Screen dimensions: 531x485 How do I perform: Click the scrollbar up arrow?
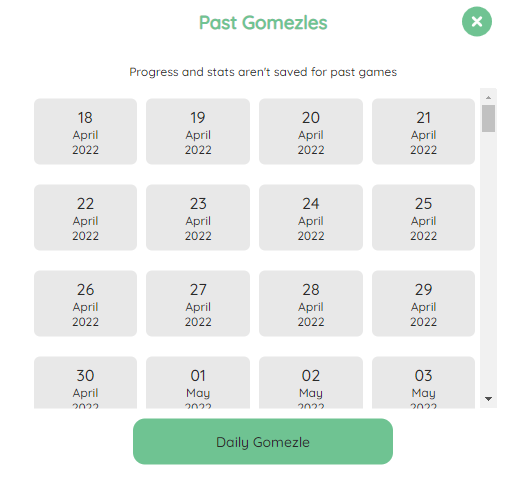[x=488, y=98]
